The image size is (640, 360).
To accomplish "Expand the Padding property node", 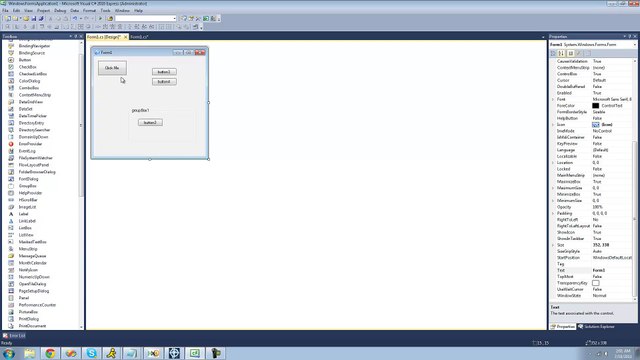I will coord(553,213).
